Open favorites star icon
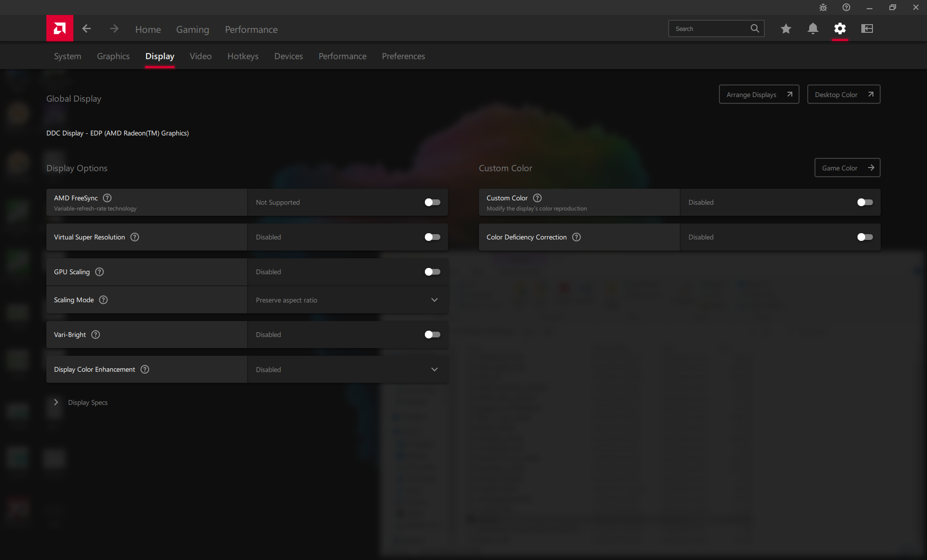Viewport: 927px width, 560px height. tap(786, 29)
